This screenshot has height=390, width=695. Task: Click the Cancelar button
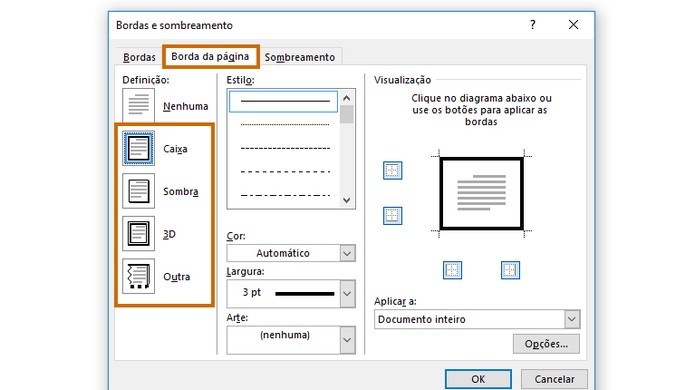(554, 379)
